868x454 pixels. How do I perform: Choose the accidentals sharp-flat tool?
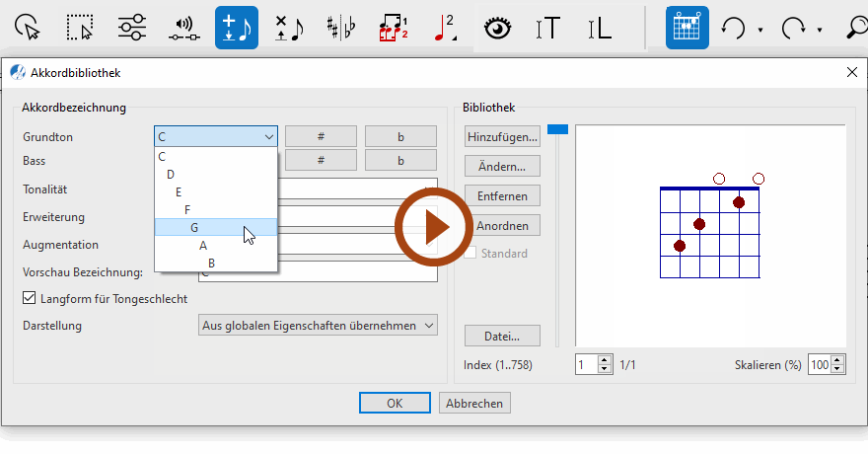tap(343, 28)
